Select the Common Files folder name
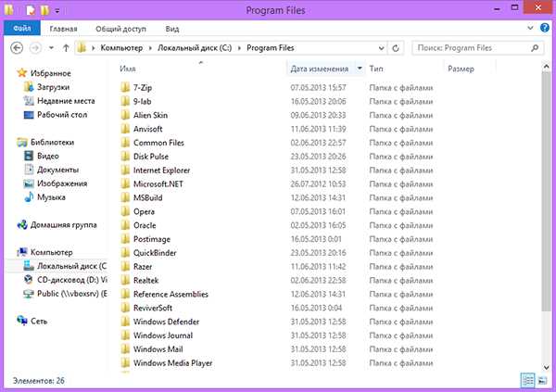Image resolution: width=556 pixels, height=392 pixels. coord(158,143)
